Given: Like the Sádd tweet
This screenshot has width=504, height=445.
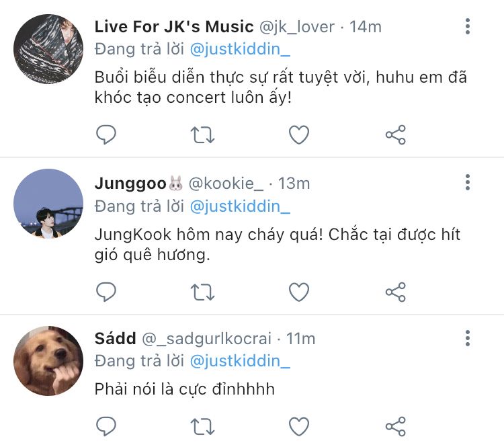Looking at the screenshot, I should click(x=299, y=426).
